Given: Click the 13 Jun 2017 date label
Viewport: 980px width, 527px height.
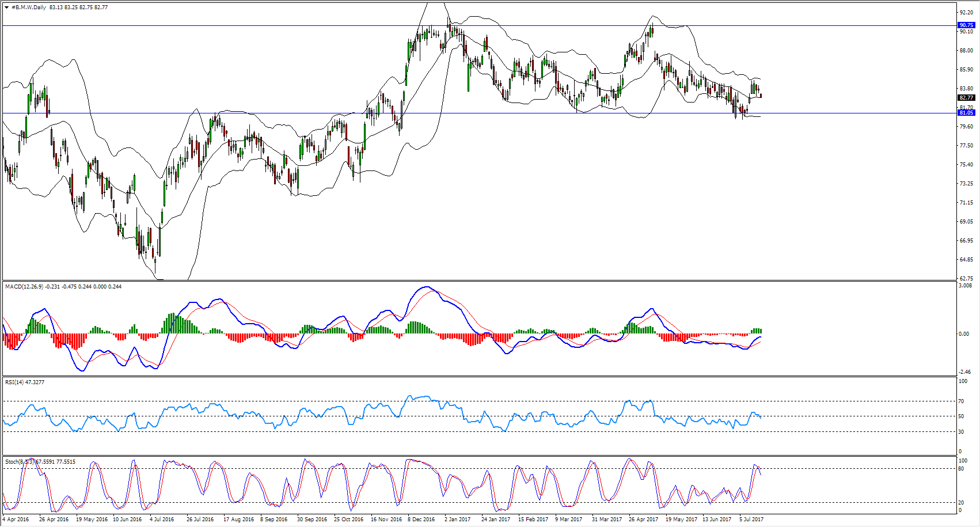Looking at the screenshot, I should (x=717, y=520).
